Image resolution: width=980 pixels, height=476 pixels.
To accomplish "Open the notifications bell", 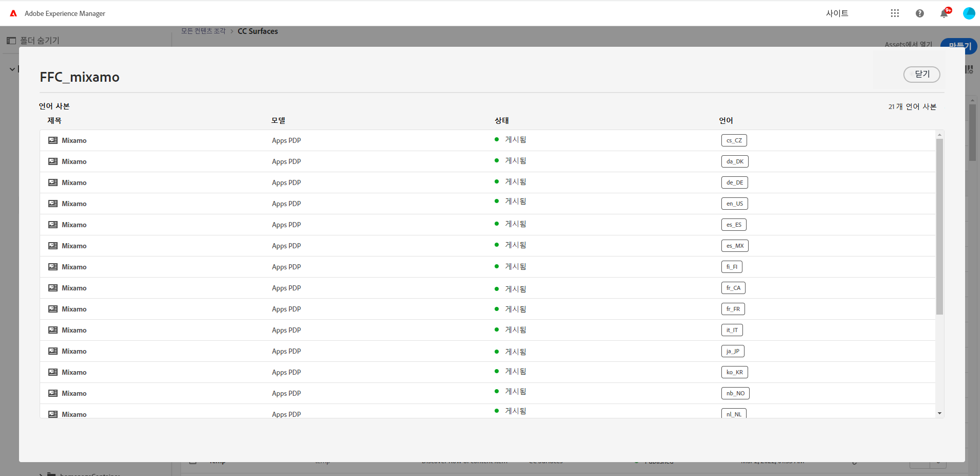I will tap(944, 13).
